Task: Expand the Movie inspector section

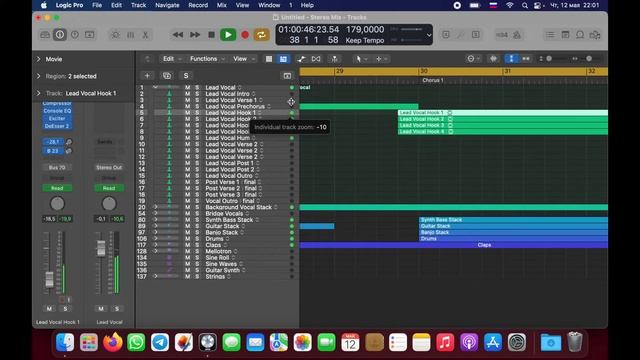Action: [39, 59]
